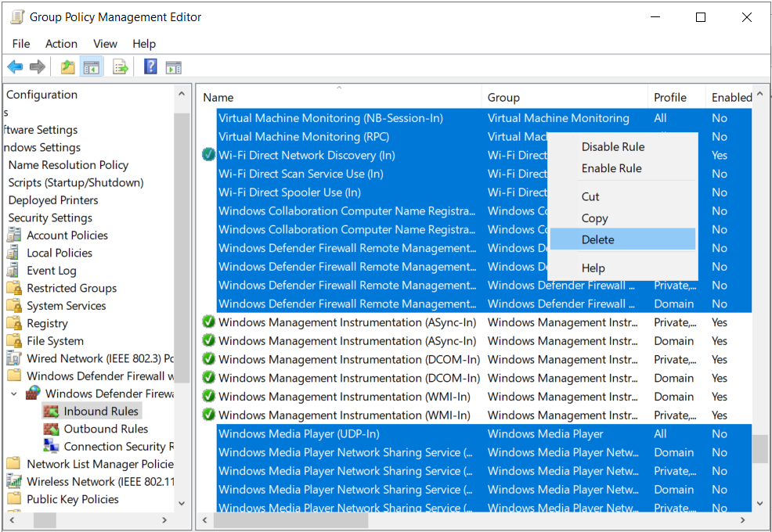This screenshot has width=772, height=532.
Task: Sort by the Enabled column header
Action: pyautogui.click(x=729, y=98)
